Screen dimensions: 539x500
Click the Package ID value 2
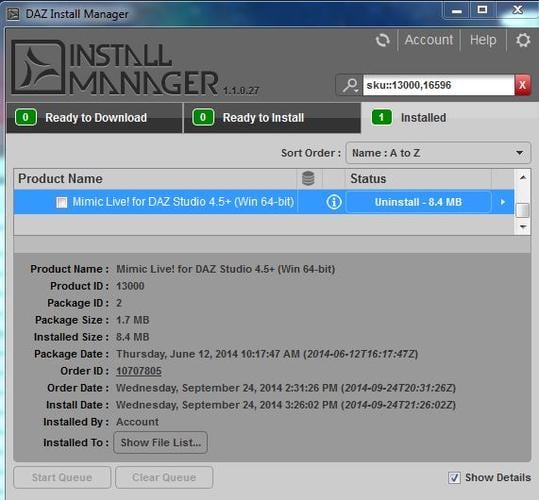pos(119,303)
